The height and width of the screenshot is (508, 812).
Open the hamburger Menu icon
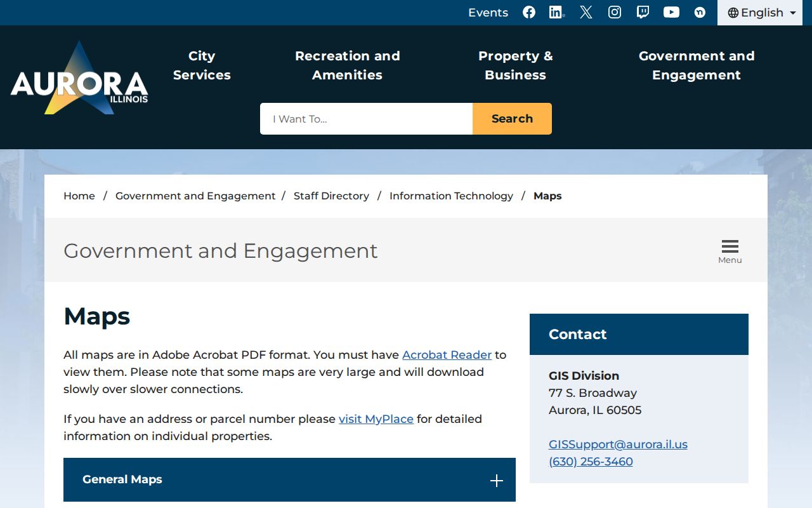click(730, 251)
